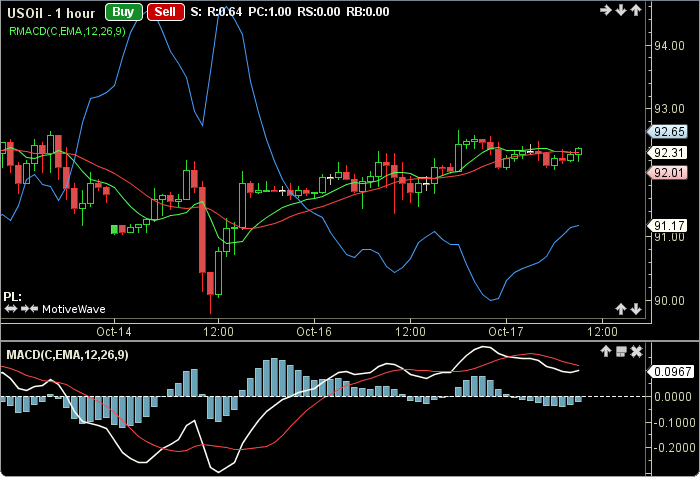Minimize the MACD panel with the pane icon

[621, 351]
